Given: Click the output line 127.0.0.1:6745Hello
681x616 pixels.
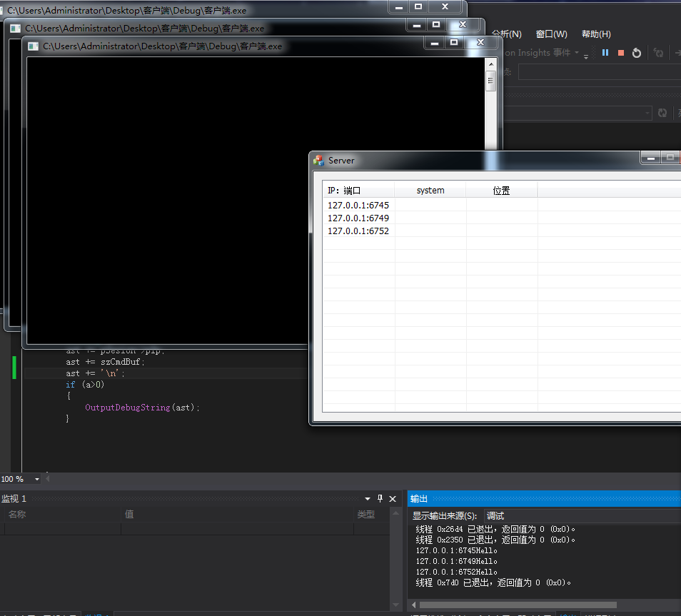Looking at the screenshot, I should (456, 550).
